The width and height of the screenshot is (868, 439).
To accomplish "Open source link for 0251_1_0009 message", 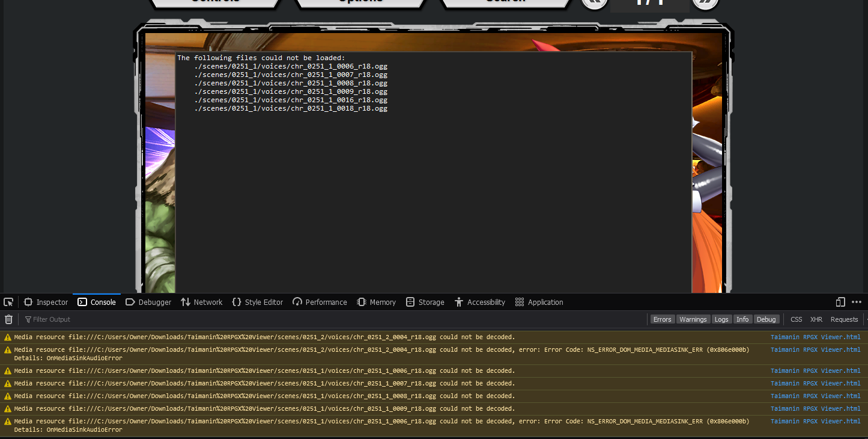I will (815, 409).
